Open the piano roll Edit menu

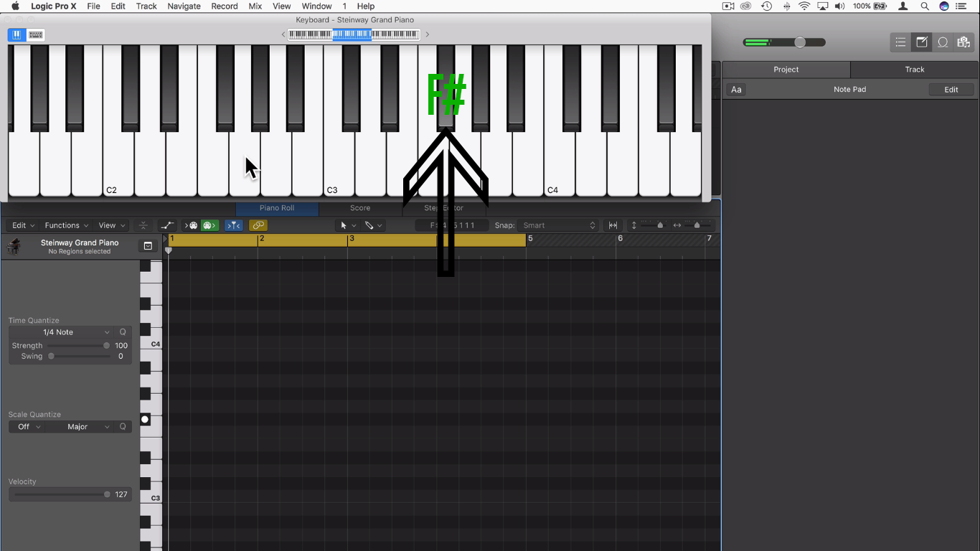coord(23,225)
